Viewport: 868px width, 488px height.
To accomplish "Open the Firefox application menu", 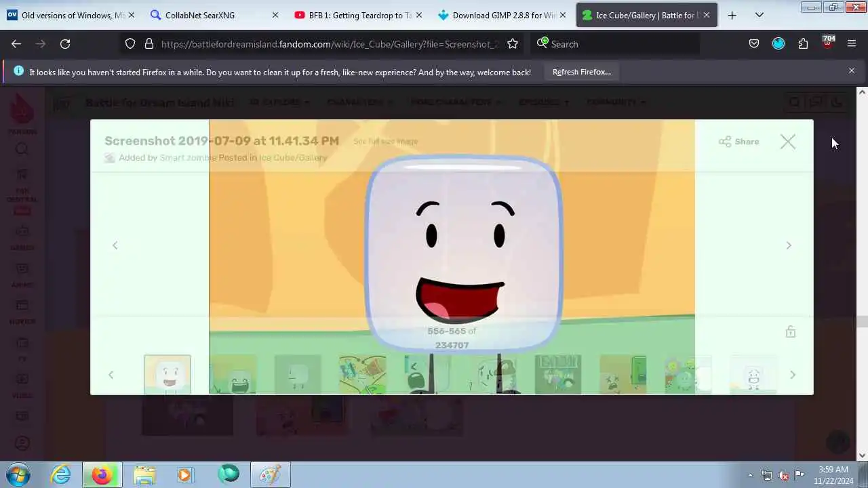I will click(852, 43).
